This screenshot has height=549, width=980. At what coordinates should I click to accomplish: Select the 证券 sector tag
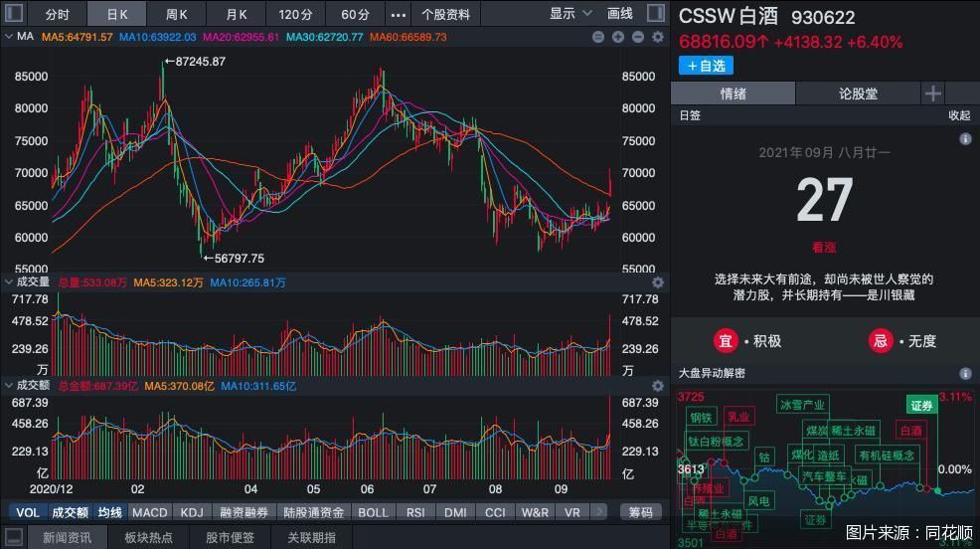pos(922,405)
